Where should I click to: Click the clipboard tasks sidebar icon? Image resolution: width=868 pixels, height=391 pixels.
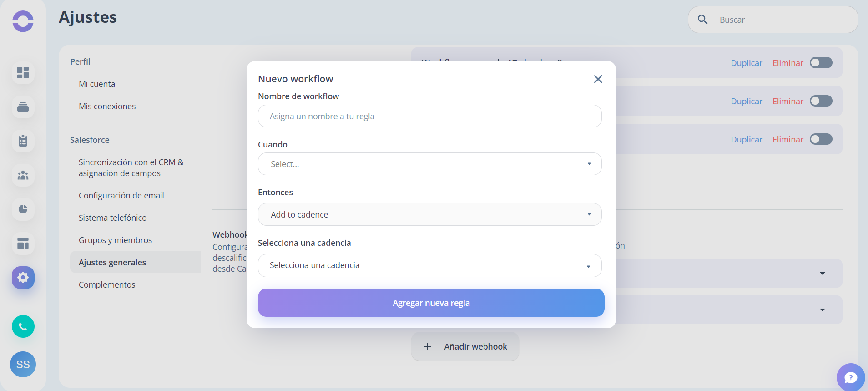pos(23,141)
